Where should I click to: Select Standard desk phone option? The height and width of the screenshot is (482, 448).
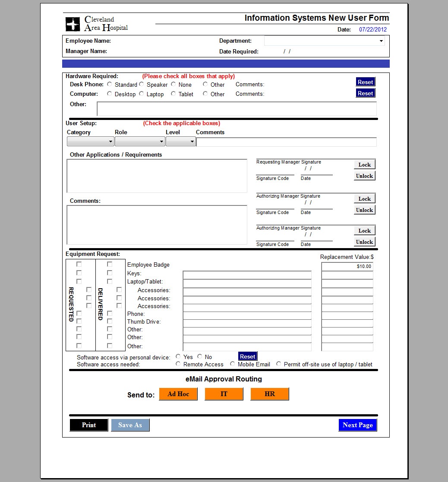tap(110, 84)
